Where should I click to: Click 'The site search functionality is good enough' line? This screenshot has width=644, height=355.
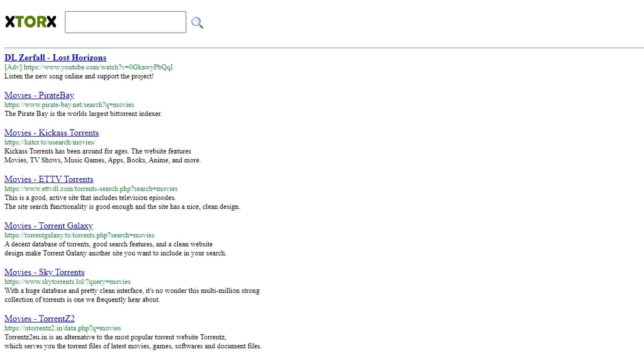click(x=123, y=206)
